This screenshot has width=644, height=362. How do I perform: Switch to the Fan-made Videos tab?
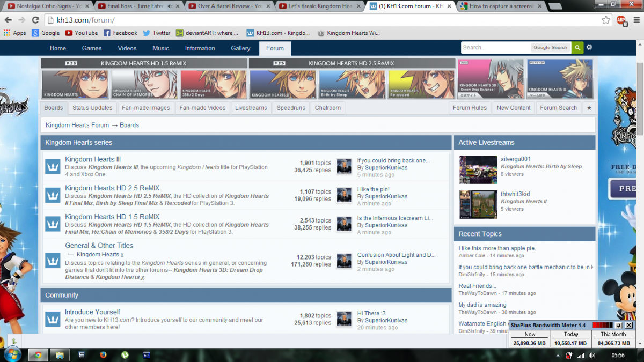[202, 108]
